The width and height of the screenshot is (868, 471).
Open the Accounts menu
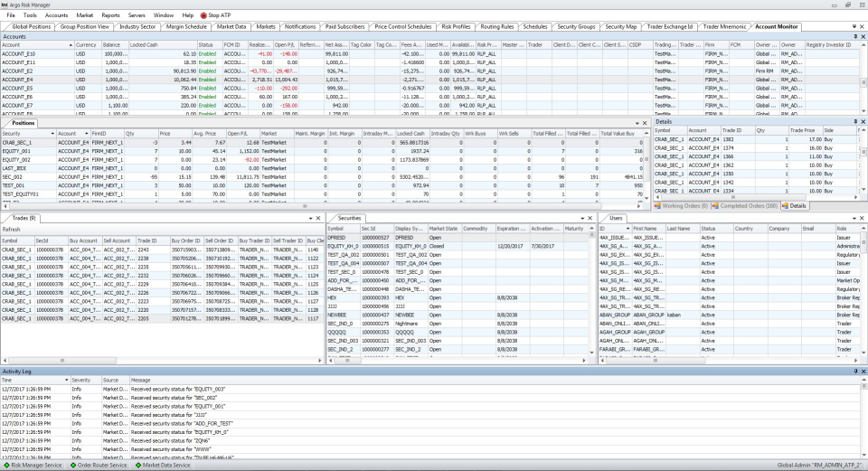click(x=56, y=15)
